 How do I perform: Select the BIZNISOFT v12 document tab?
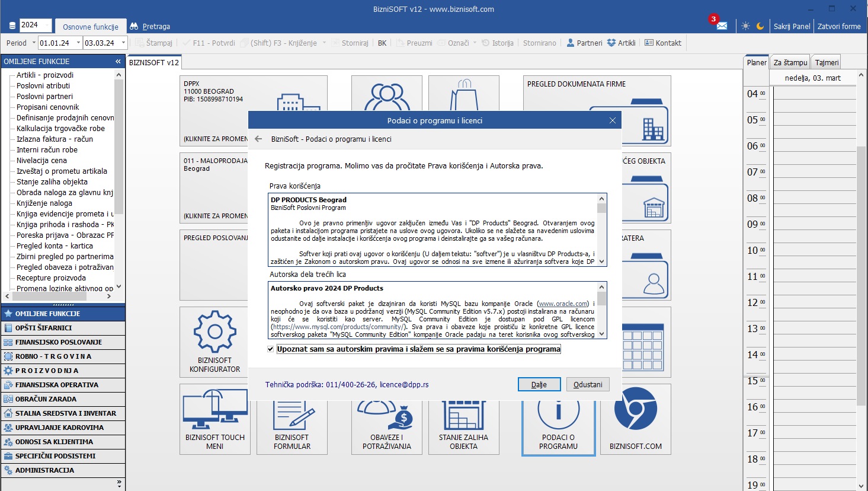(154, 62)
